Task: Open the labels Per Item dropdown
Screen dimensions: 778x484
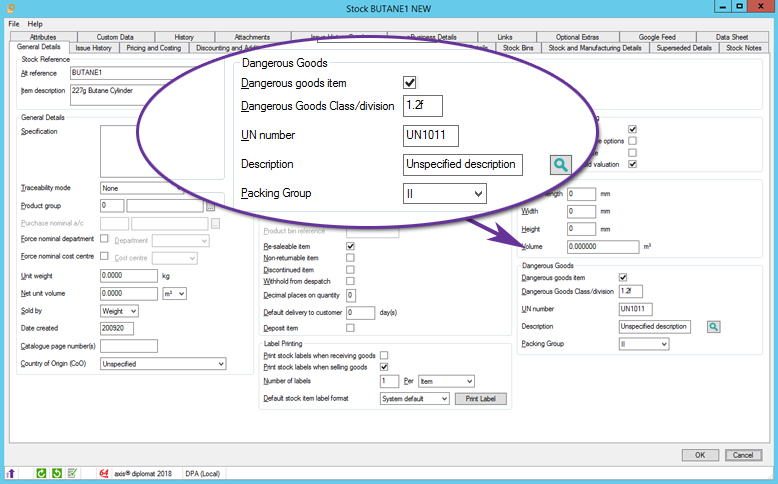Action: point(447,381)
